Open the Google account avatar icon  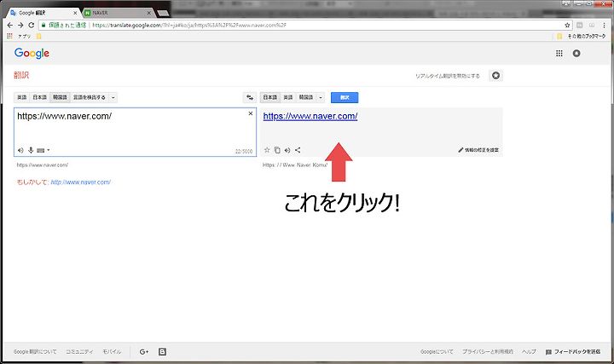click(576, 53)
